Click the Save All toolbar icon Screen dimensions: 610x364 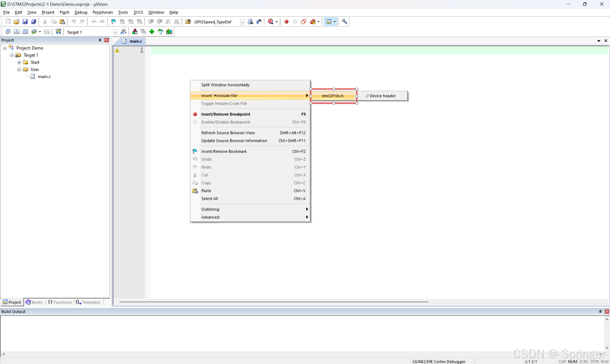click(x=34, y=22)
